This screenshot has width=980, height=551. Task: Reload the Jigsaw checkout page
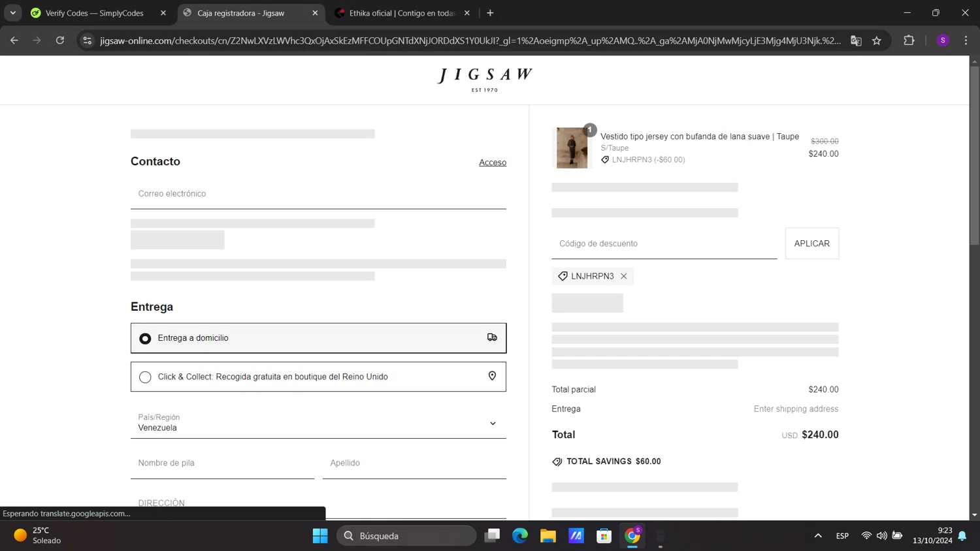[60, 40]
